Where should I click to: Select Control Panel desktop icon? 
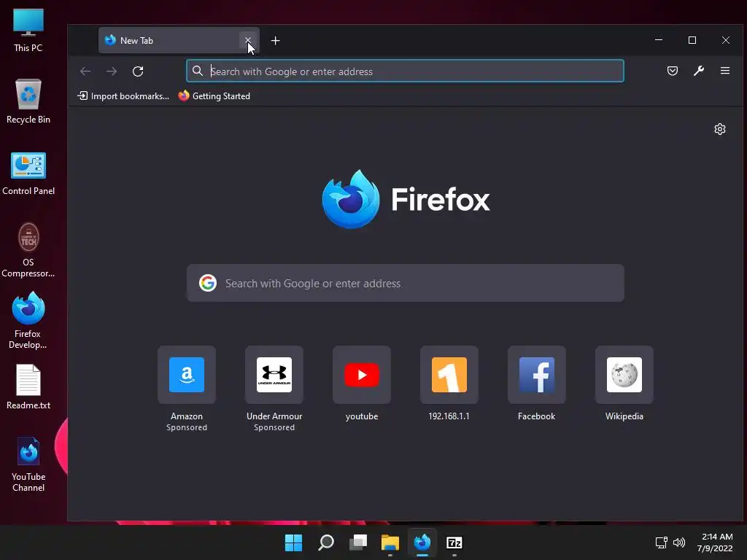click(x=28, y=174)
